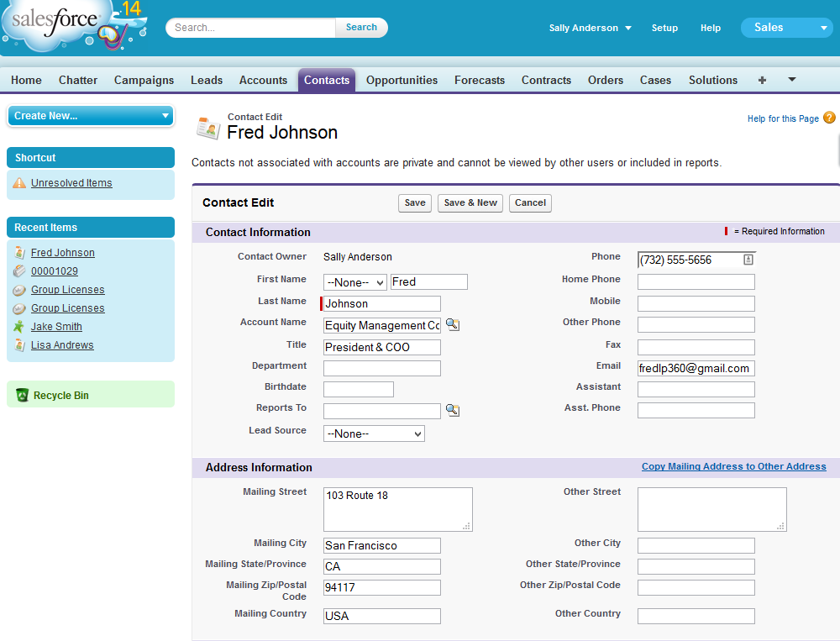This screenshot has height=641, width=840.
Task: Cancel the contact edit
Action: [530, 202]
